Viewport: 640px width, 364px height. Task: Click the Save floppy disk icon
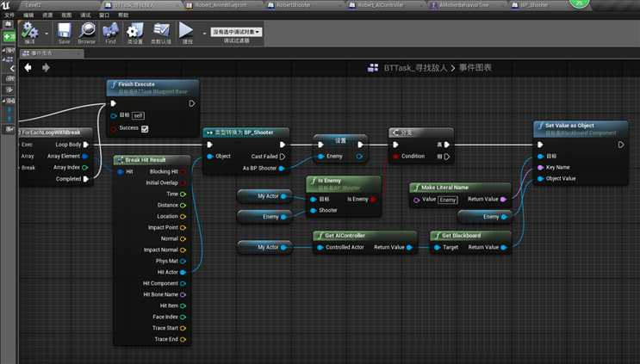[x=64, y=31]
